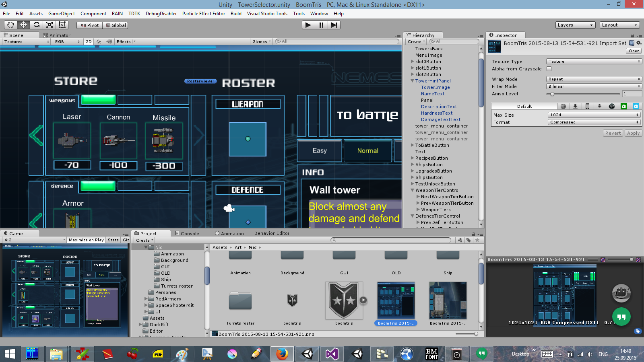Open the Component menu
This screenshot has width=644, height=362.
tap(93, 14)
